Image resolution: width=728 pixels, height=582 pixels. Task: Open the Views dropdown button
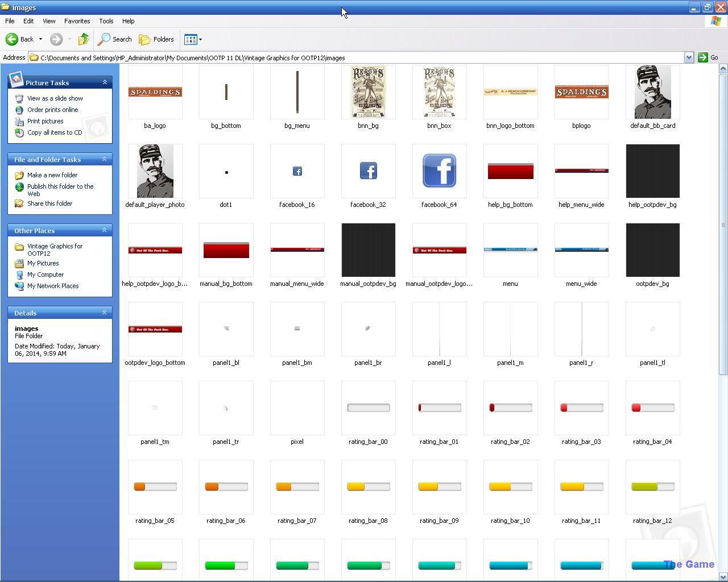(x=193, y=39)
